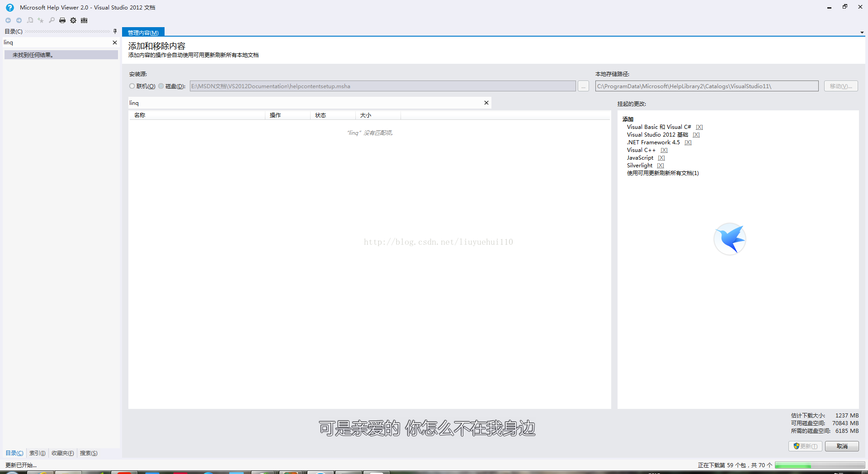Remove Visual Basic 和 Visual C# pending item
Screen dimensions: 868x474
(x=699, y=127)
